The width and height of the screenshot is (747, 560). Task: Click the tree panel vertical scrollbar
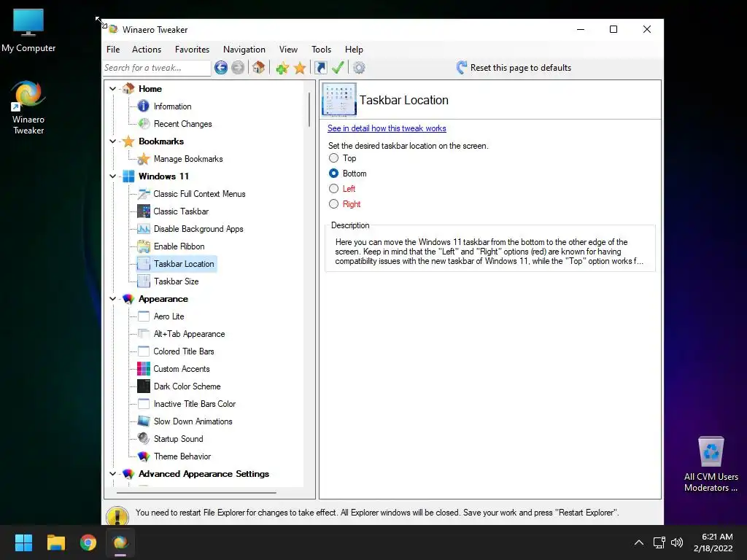pyautogui.click(x=309, y=109)
